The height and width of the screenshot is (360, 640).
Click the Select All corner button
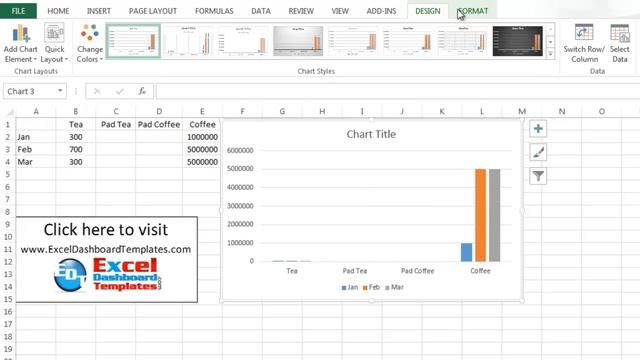[x=8, y=111]
